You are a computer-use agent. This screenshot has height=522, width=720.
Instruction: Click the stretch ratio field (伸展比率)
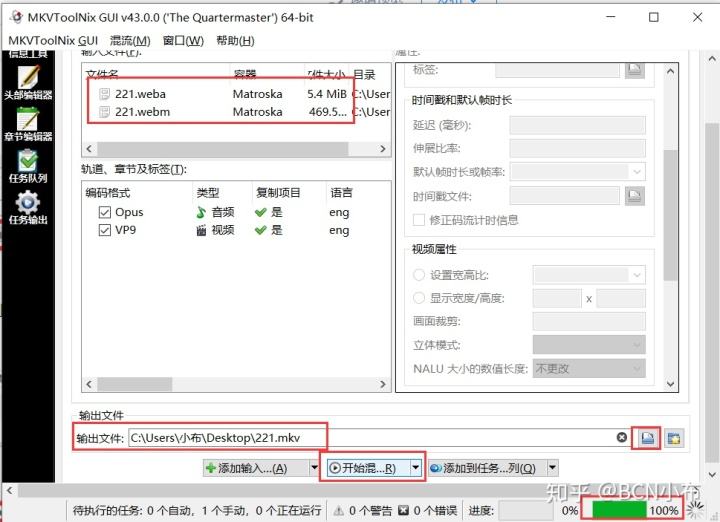(578, 148)
